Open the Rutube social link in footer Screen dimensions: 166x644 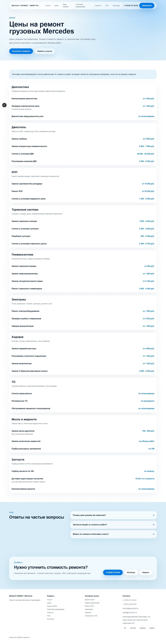(x=152, y=628)
